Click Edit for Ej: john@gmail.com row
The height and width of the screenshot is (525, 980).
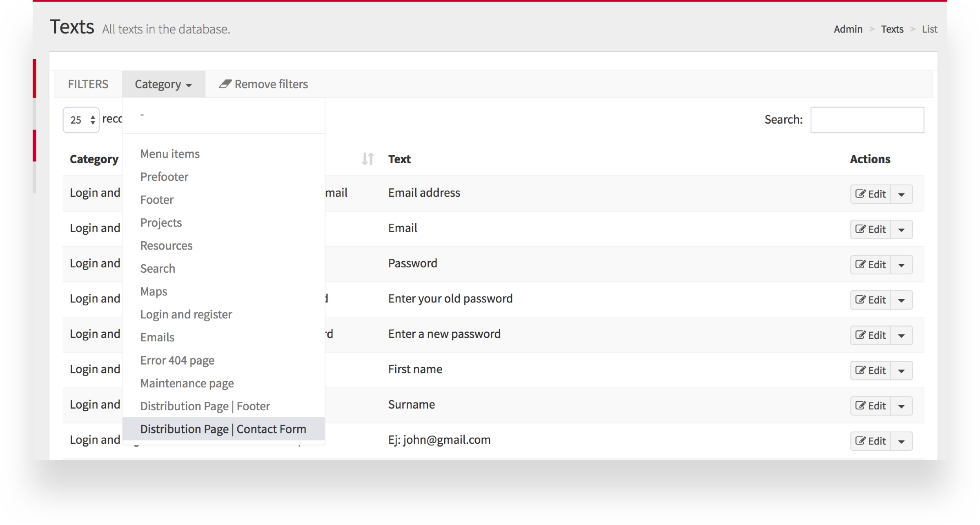pos(871,441)
